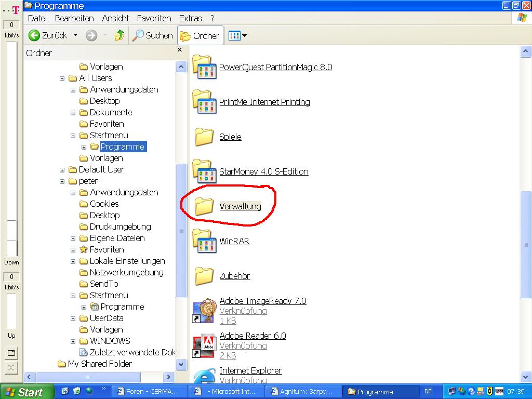Screen dimensions: 532x399
Task: Expand Programme under peter's Startmenü
Action: pos(84,307)
